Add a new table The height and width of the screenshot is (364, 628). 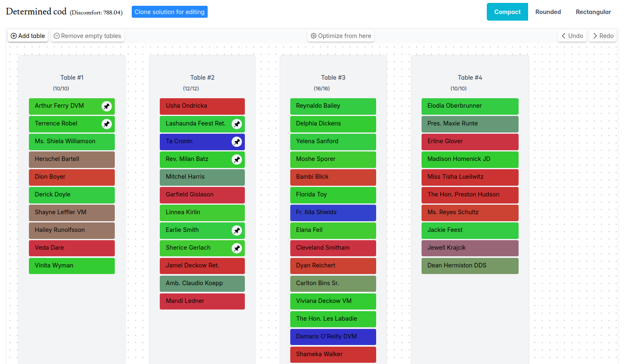tap(28, 36)
